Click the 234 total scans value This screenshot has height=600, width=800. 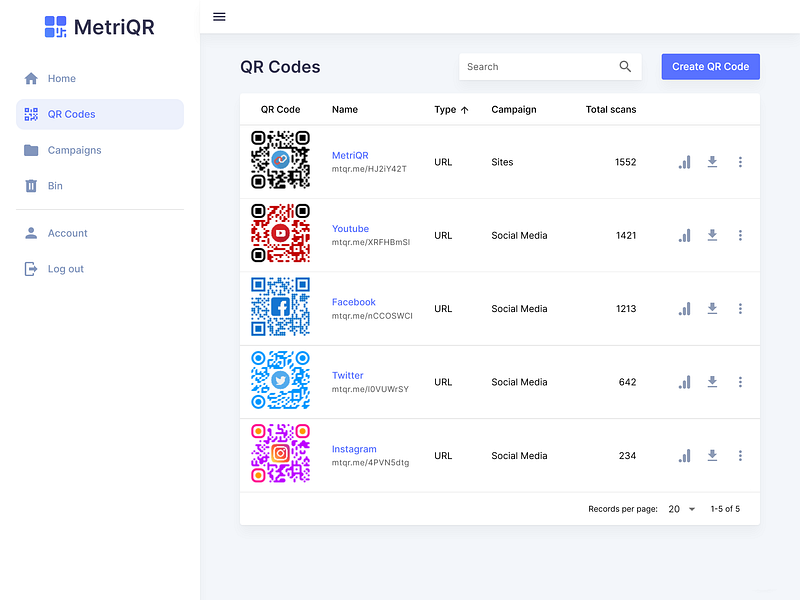628,456
